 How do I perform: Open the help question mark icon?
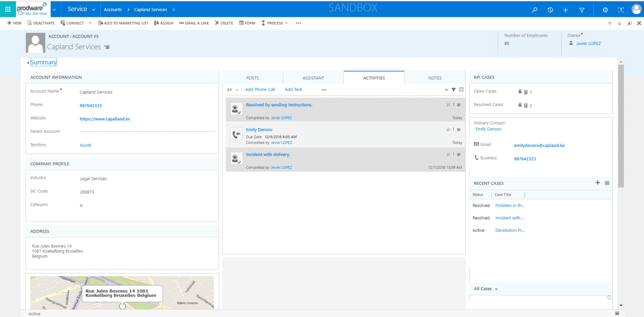click(x=621, y=9)
